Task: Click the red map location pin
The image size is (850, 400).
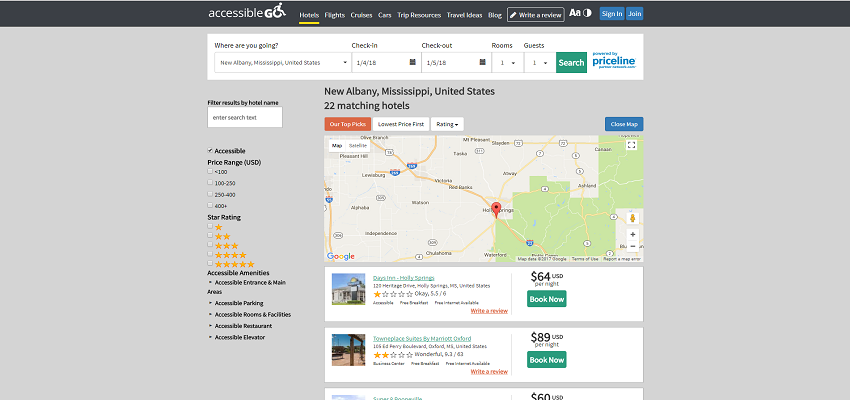Action: [496, 210]
